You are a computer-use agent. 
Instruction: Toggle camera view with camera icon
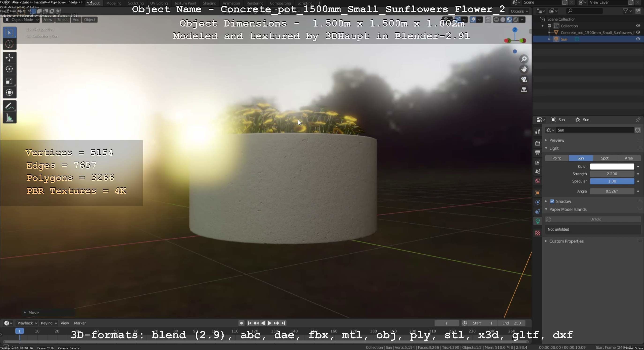pyautogui.click(x=524, y=79)
